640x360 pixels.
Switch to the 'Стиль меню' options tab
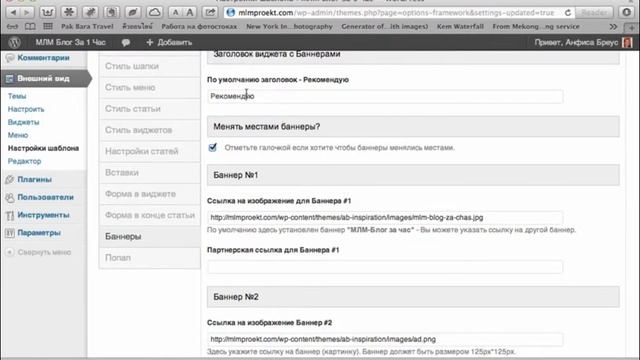(149, 87)
